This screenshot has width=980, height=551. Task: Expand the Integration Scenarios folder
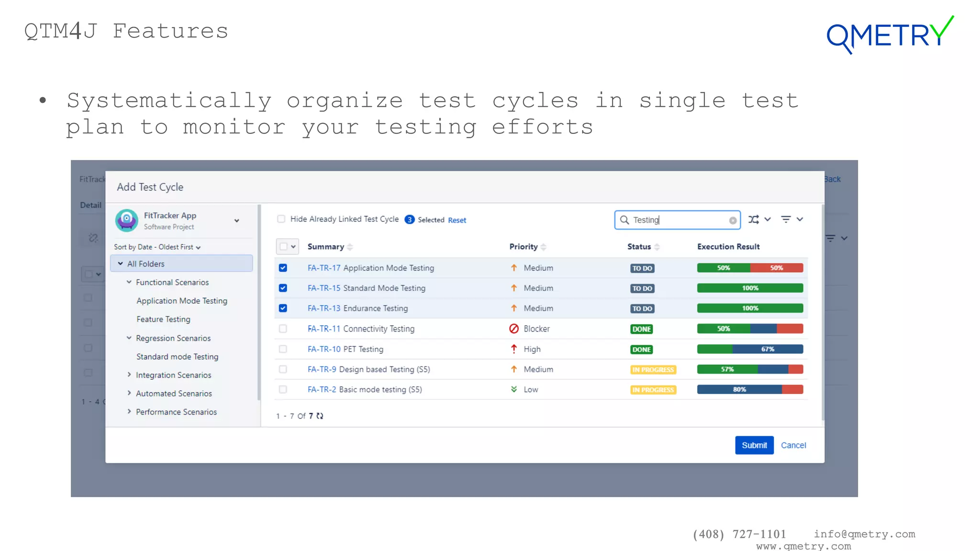tap(129, 375)
